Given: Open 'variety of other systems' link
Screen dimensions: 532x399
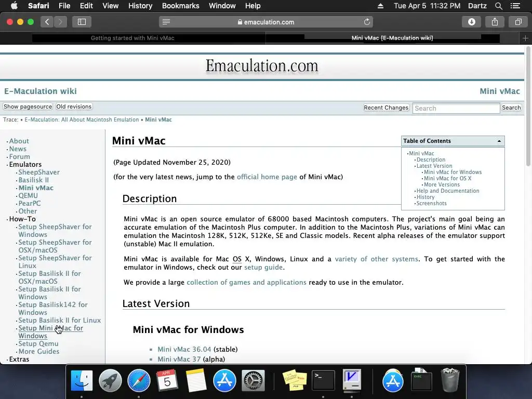Looking at the screenshot, I should [x=376, y=259].
